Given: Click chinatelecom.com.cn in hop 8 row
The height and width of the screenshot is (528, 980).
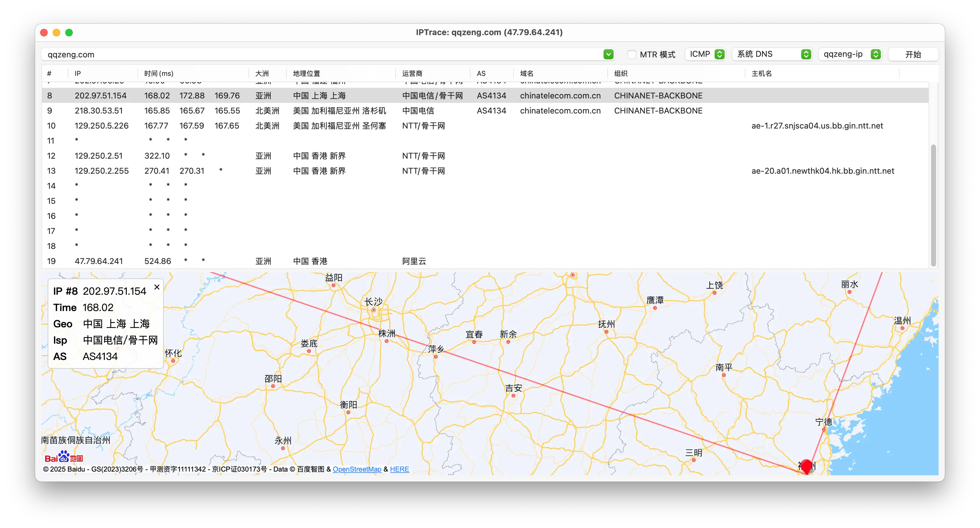Looking at the screenshot, I should 560,95.
